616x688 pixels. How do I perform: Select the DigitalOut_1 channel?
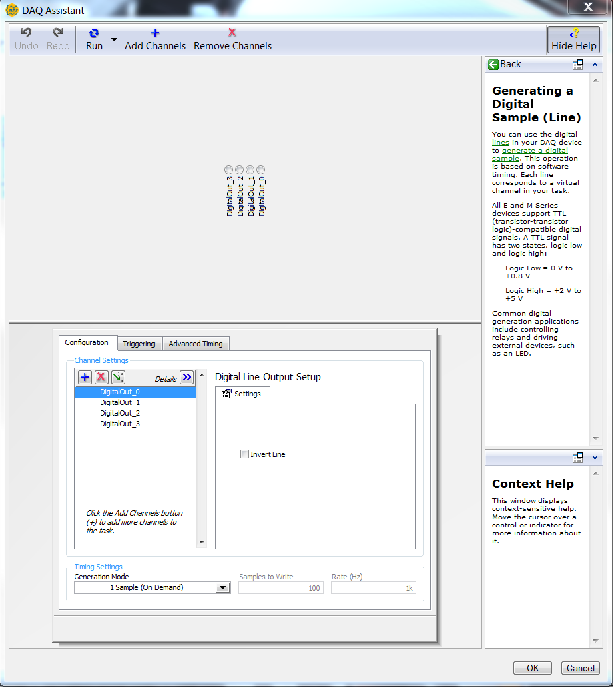pyautogui.click(x=135, y=403)
